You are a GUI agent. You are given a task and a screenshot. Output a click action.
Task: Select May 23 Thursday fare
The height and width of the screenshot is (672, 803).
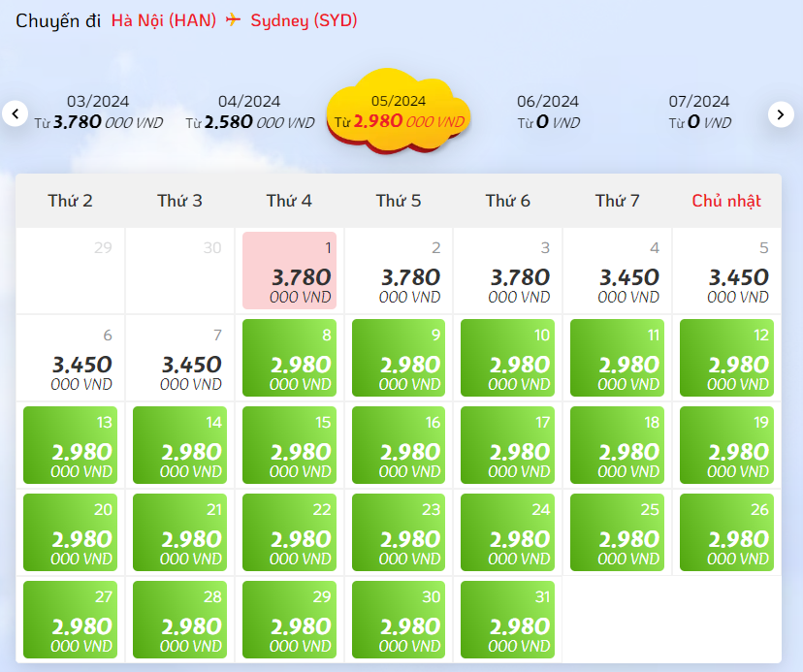[x=399, y=532]
